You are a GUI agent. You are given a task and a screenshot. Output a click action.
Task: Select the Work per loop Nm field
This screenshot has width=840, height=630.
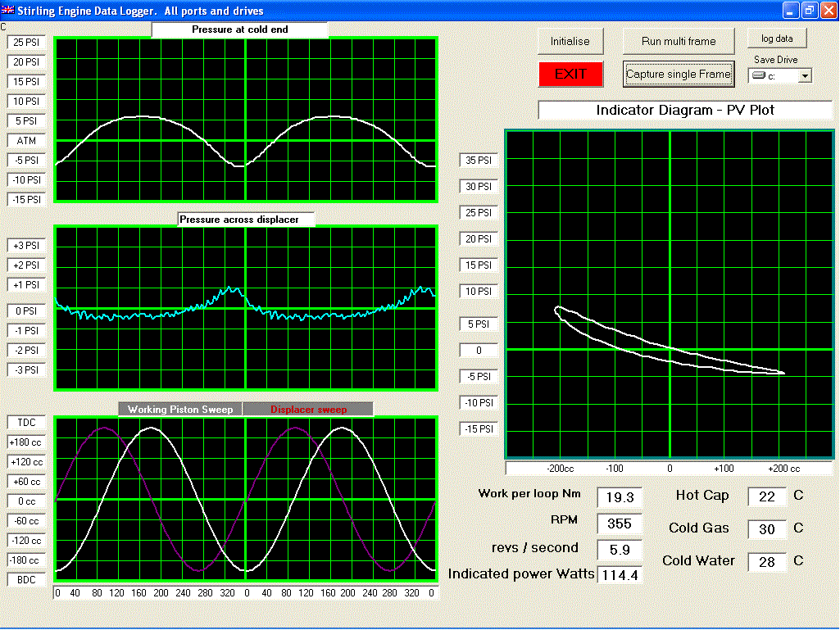click(620, 497)
